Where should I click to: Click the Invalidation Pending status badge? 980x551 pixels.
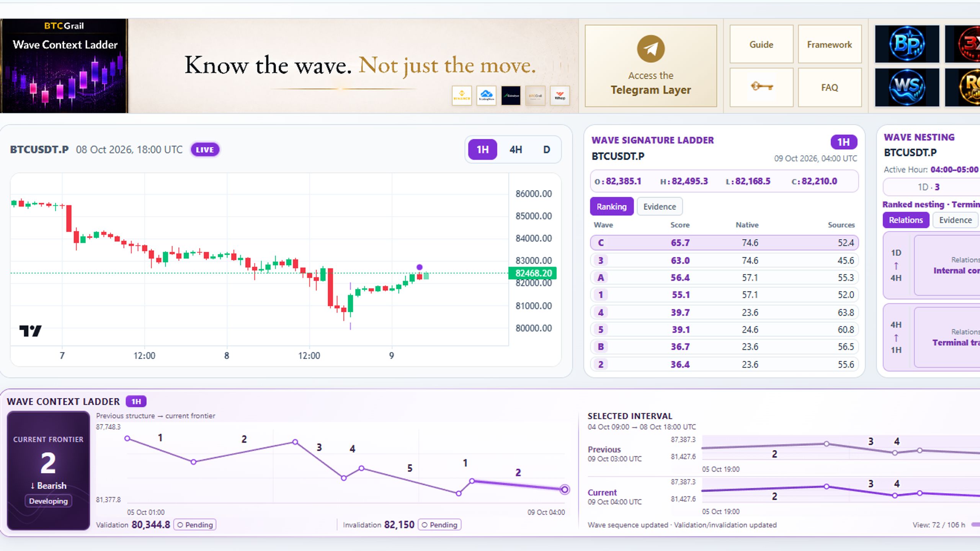pos(439,525)
